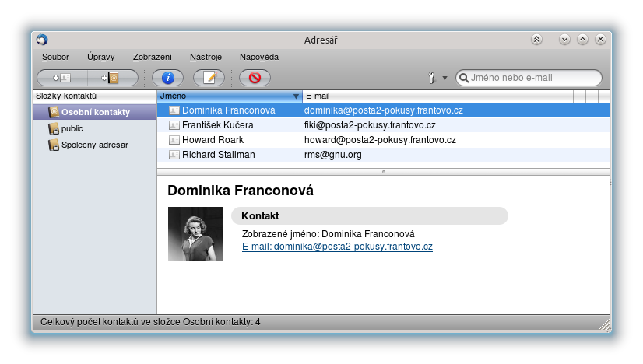Select the Spolecny adresar folder
This screenshot has width=643, height=364.
pyautogui.click(x=94, y=145)
